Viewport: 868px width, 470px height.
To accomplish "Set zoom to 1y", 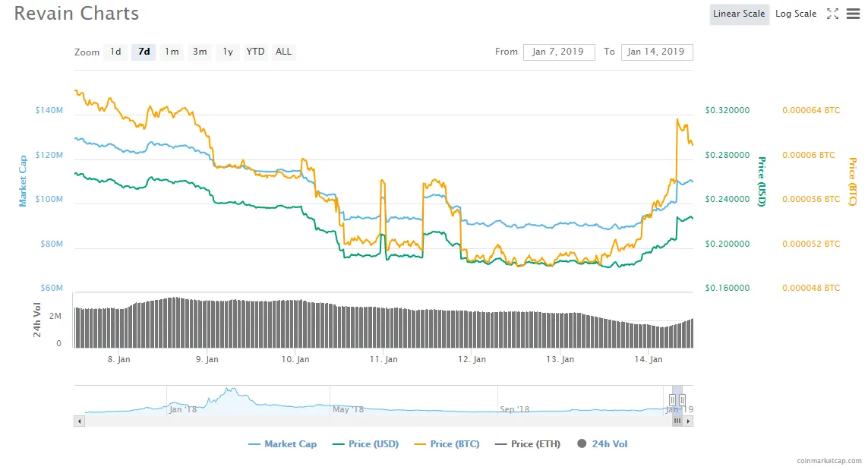I will coord(228,52).
